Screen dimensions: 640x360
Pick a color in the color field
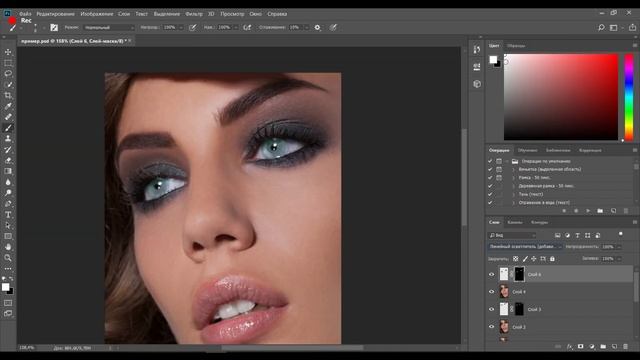coord(561,97)
